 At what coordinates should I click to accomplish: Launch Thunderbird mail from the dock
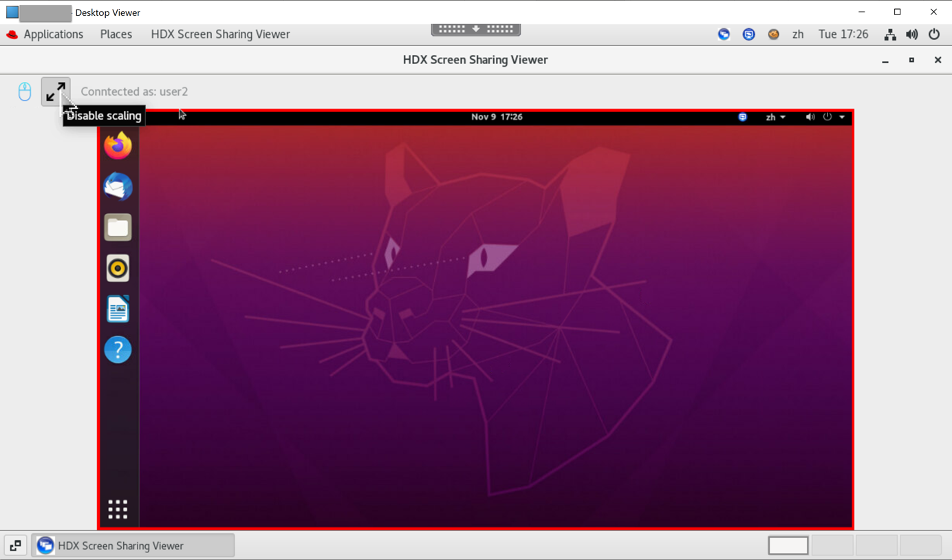tap(118, 186)
